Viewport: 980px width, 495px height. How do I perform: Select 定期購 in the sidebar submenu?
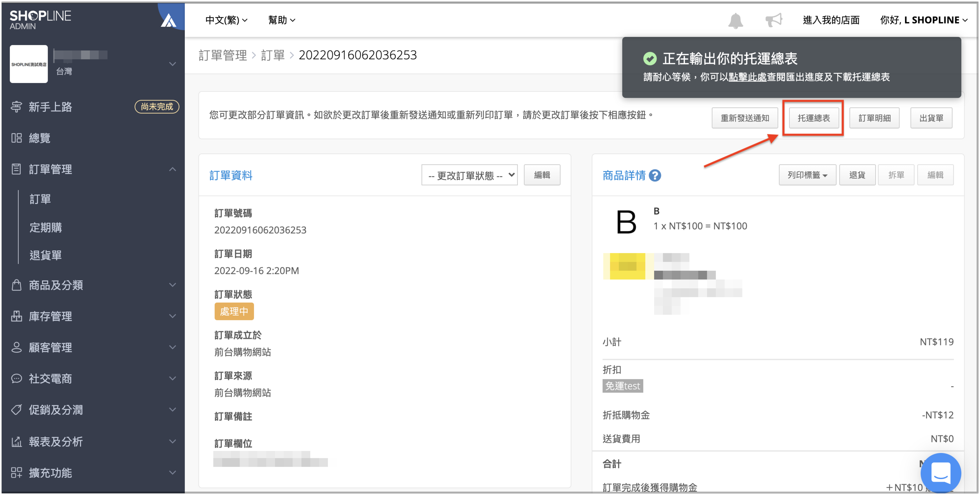coord(46,227)
